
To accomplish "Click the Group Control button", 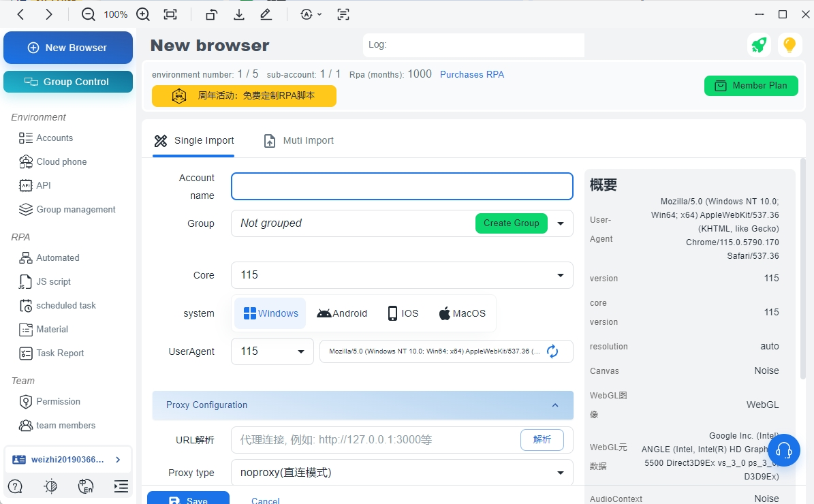I will (68, 82).
